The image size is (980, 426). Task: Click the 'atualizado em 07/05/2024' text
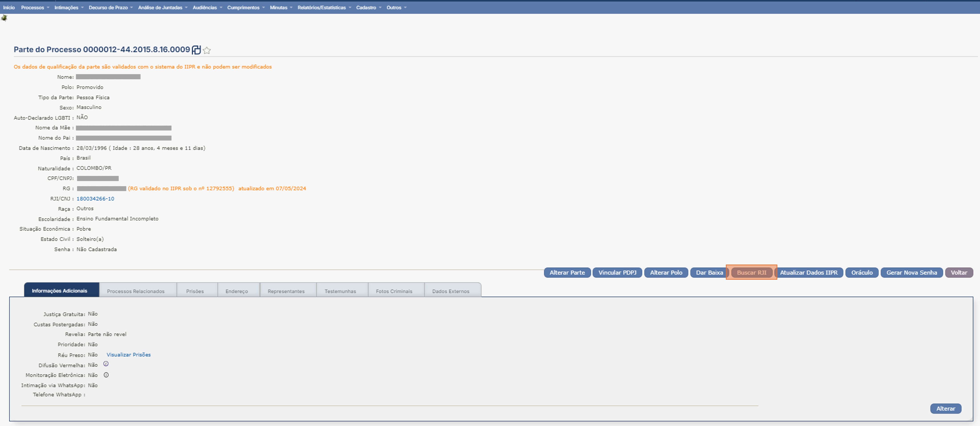pos(272,189)
